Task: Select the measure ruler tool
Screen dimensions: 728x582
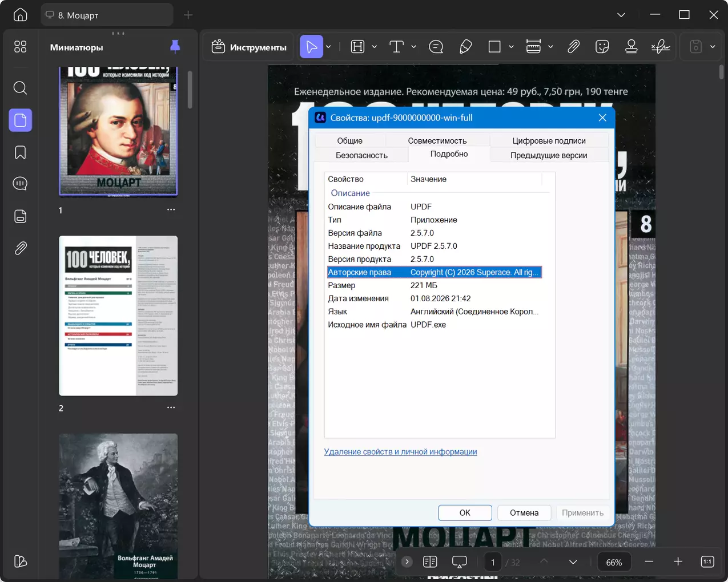Action: [533, 47]
